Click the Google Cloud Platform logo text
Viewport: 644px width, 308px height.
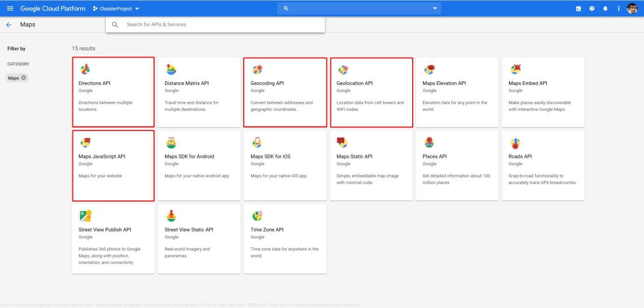52,9
